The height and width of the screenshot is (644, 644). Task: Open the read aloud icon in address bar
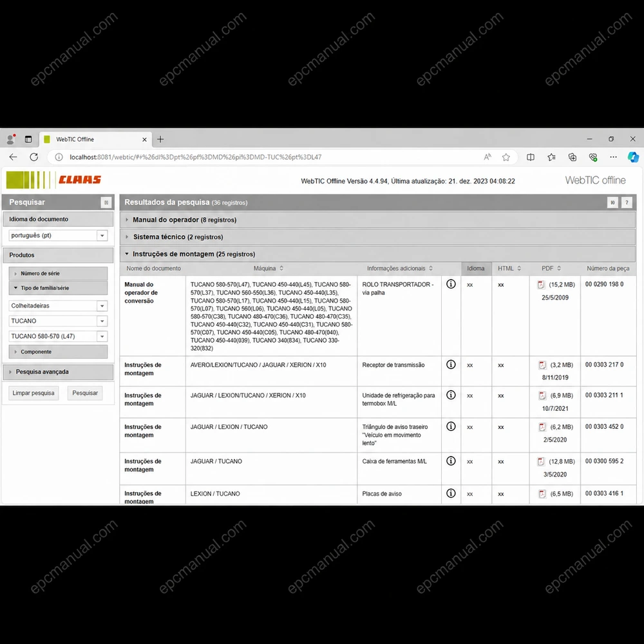click(x=487, y=157)
